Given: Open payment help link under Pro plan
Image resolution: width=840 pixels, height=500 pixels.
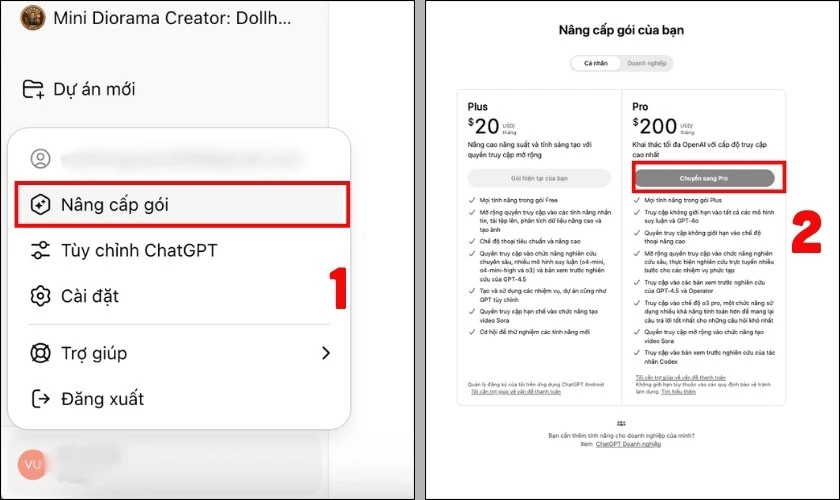Looking at the screenshot, I should click(680, 377).
